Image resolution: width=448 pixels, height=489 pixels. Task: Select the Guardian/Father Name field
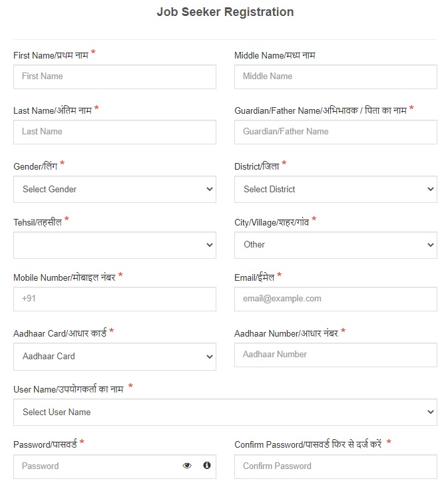point(336,132)
